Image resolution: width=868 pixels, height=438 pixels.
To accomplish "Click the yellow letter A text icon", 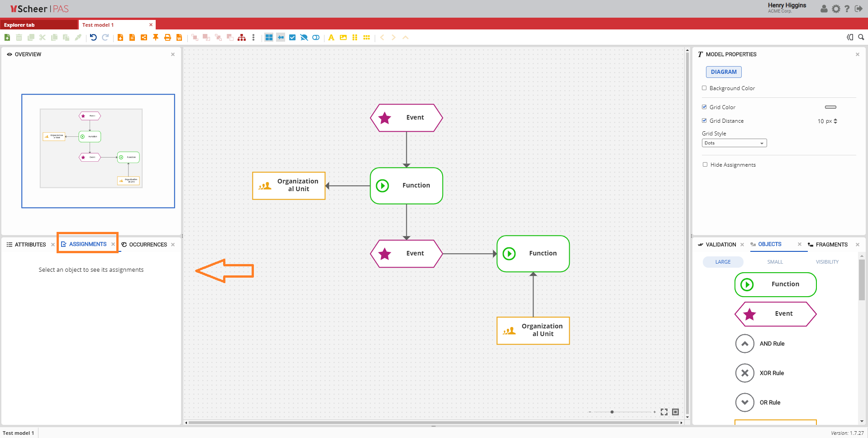I will click(x=331, y=38).
